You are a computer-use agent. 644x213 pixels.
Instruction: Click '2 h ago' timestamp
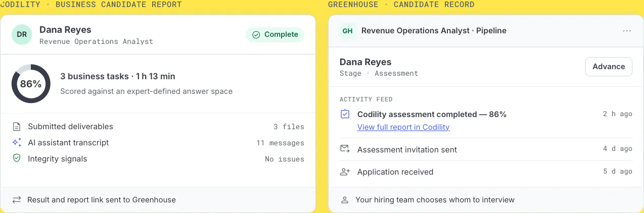[x=618, y=114]
